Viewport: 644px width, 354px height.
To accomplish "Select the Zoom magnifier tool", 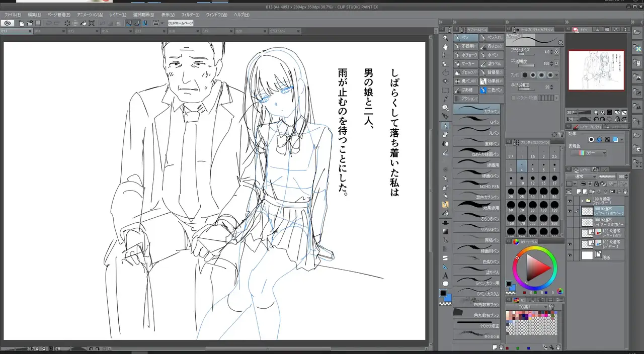I will (x=445, y=38).
